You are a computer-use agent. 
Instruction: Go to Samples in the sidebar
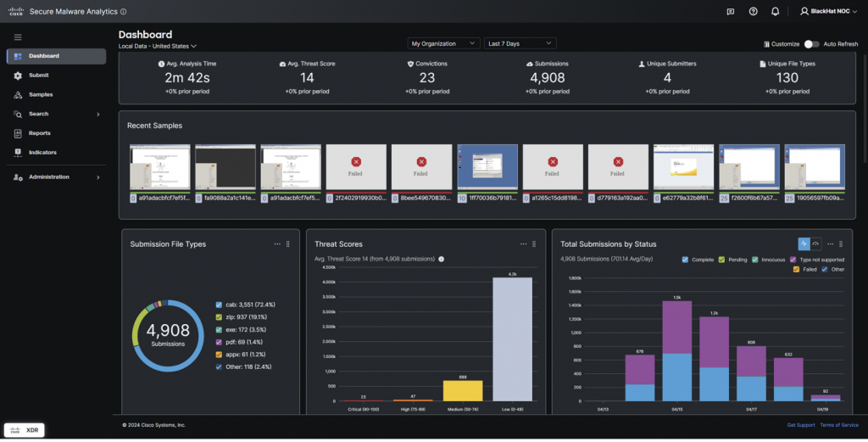point(40,94)
